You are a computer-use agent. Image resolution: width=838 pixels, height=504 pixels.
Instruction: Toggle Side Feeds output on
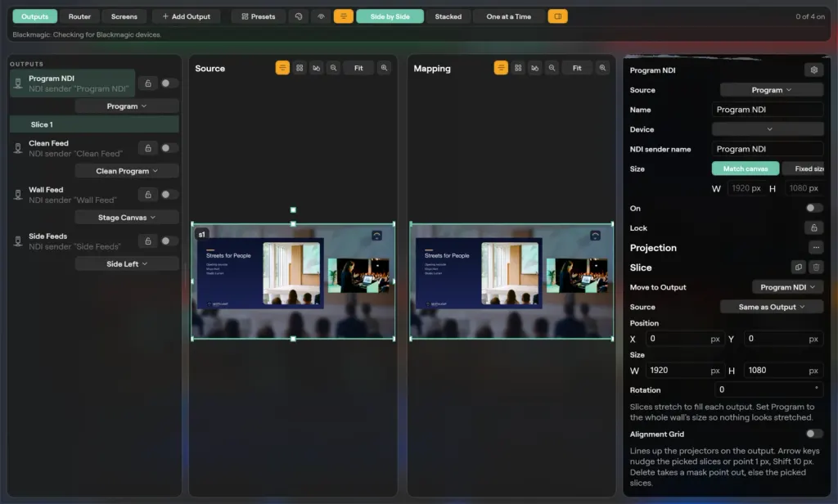click(169, 241)
